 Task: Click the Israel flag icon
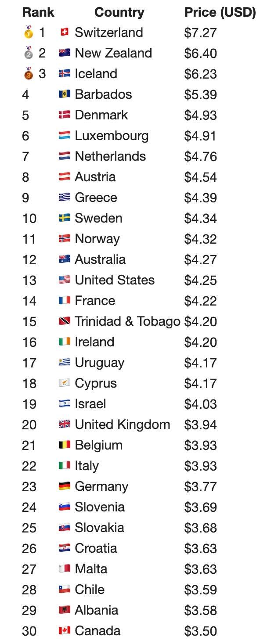pyautogui.click(x=65, y=404)
